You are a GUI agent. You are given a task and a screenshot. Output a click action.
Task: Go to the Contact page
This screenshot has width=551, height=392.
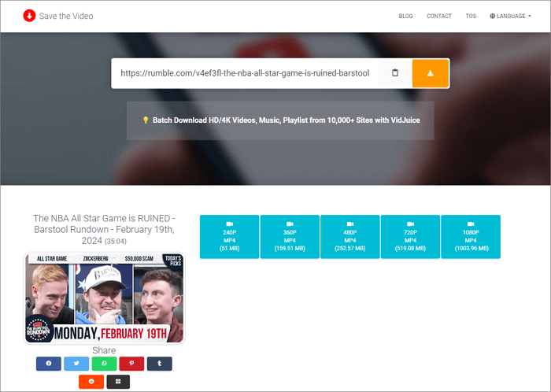pyautogui.click(x=439, y=16)
